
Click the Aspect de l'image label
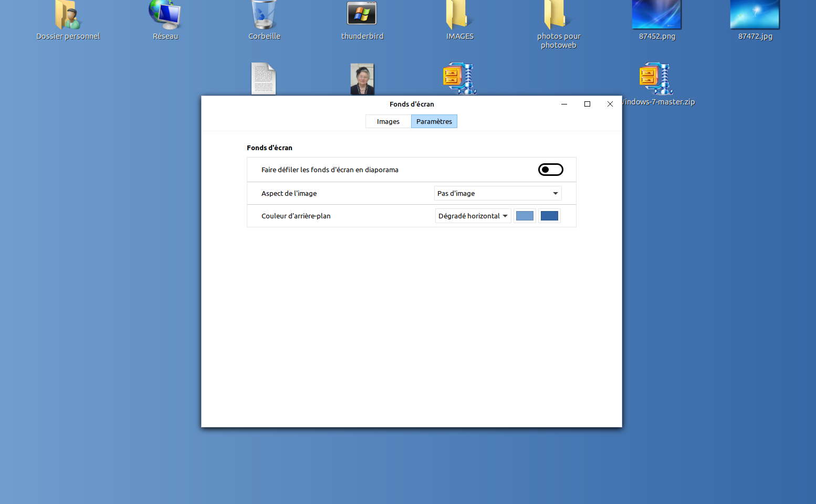tap(289, 193)
